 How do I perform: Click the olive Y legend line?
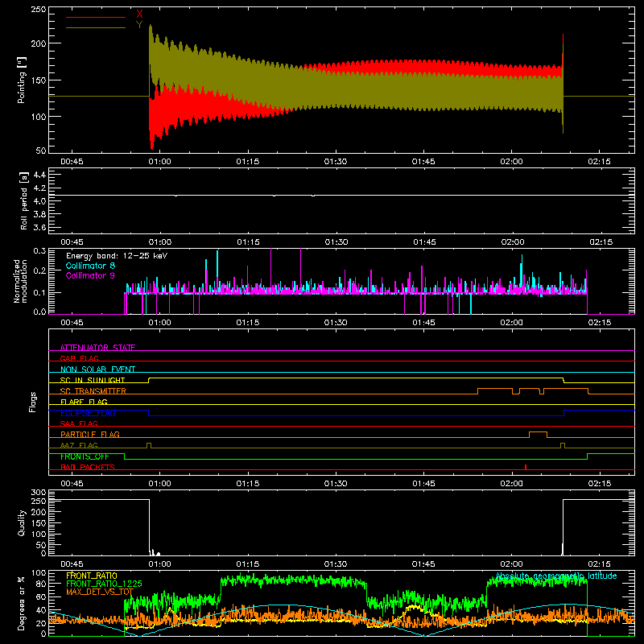tap(95, 28)
